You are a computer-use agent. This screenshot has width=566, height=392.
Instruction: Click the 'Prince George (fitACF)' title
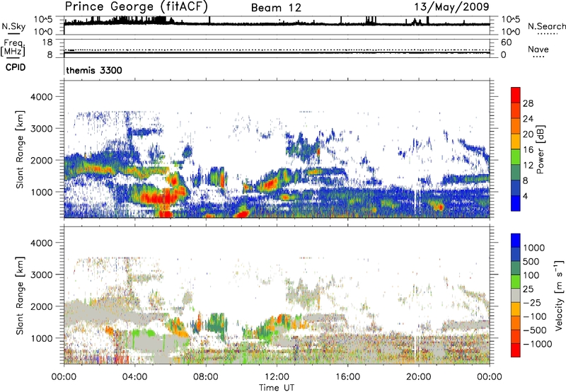(136, 7)
